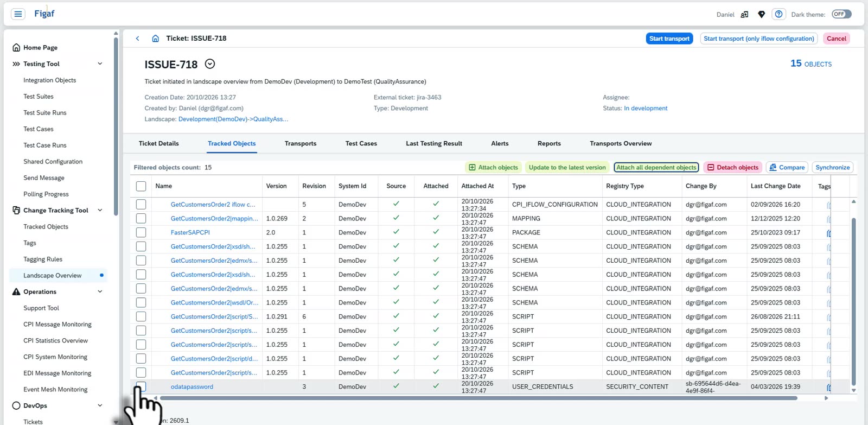This screenshot has height=425, width=868.
Task: Collapse the Testing Tool sidebar section
Action: click(x=100, y=64)
